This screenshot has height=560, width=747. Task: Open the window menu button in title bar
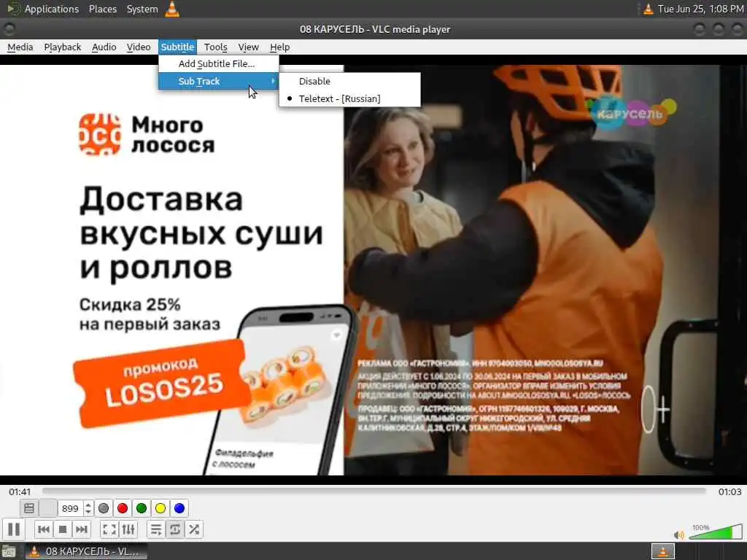(x=9, y=29)
